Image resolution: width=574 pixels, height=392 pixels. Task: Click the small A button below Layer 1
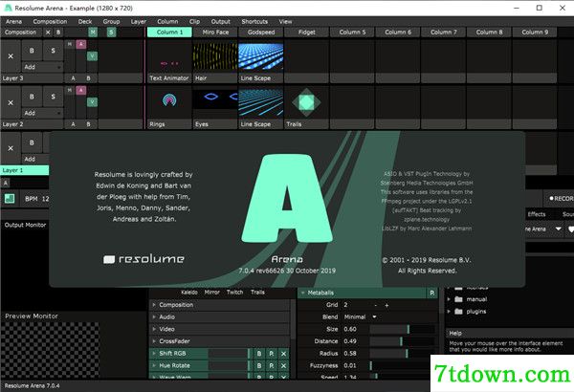tap(6, 183)
